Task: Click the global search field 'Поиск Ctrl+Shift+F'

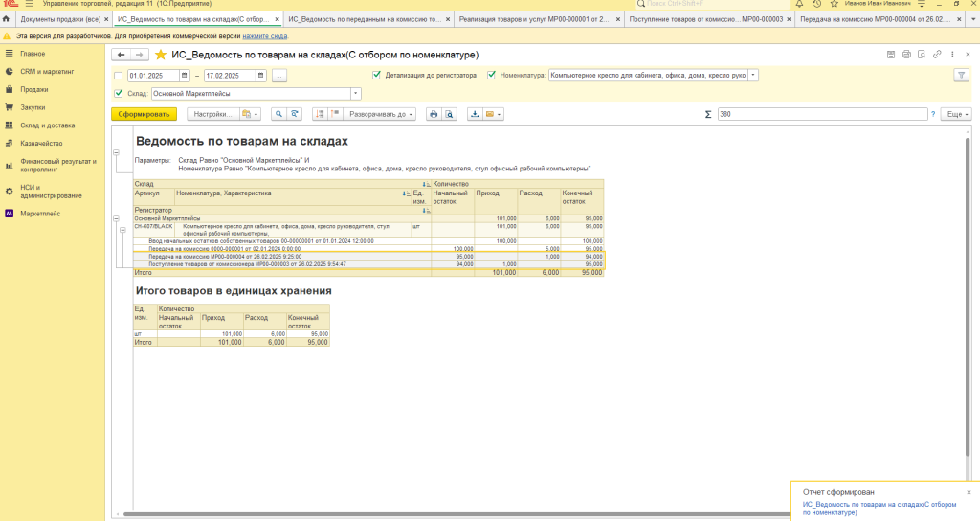Action: 712,4
